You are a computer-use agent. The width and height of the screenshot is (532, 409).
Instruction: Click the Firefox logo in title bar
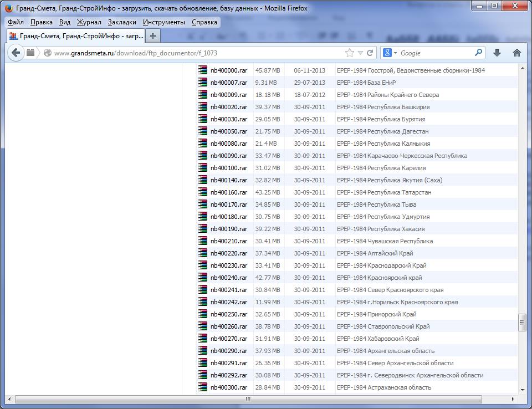tap(9, 8)
